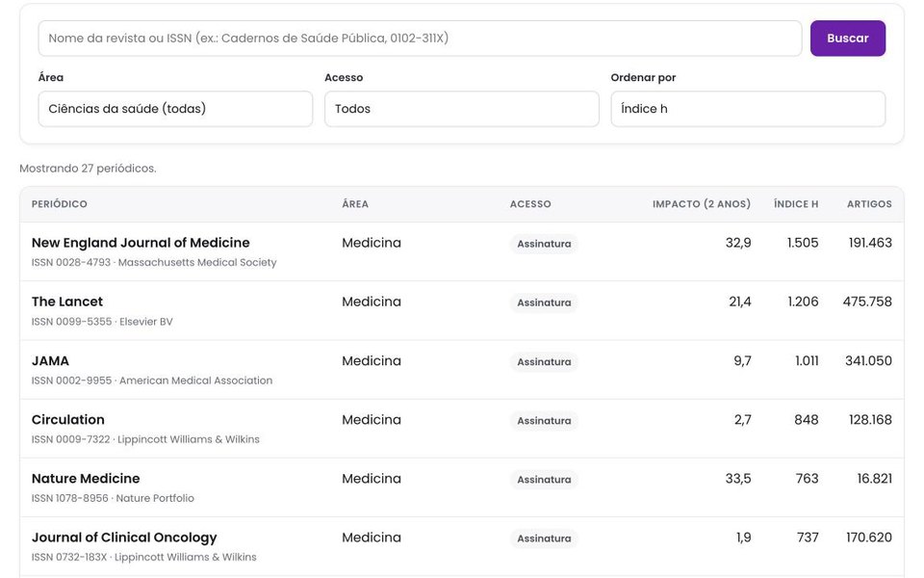The height and width of the screenshot is (578, 924).
Task: Click ISSN 0002-9955 American Medical Association text
Action: point(152,381)
